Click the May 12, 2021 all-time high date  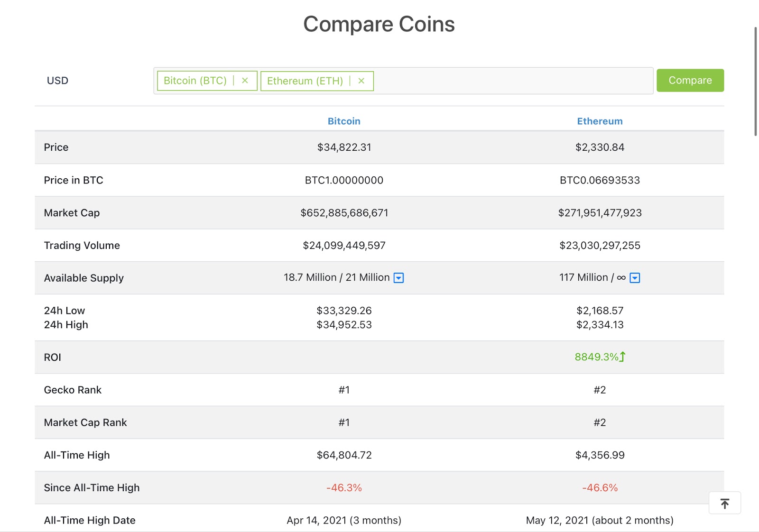600,521
